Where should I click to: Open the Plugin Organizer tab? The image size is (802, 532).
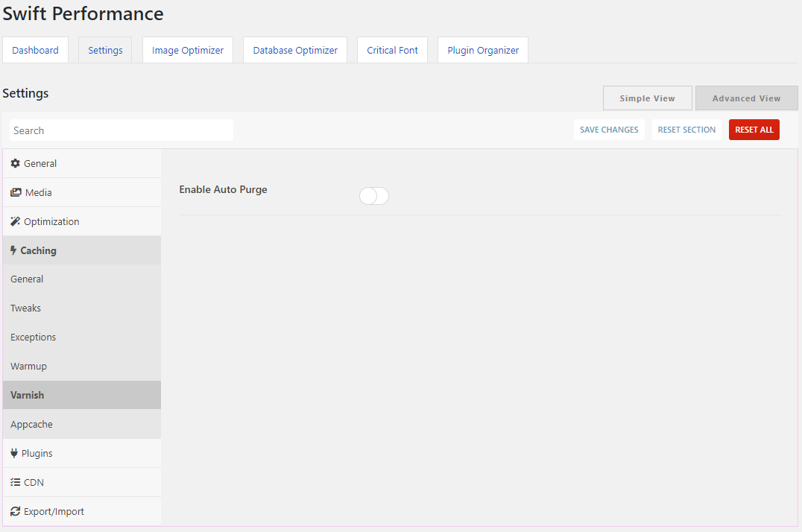[x=483, y=50]
